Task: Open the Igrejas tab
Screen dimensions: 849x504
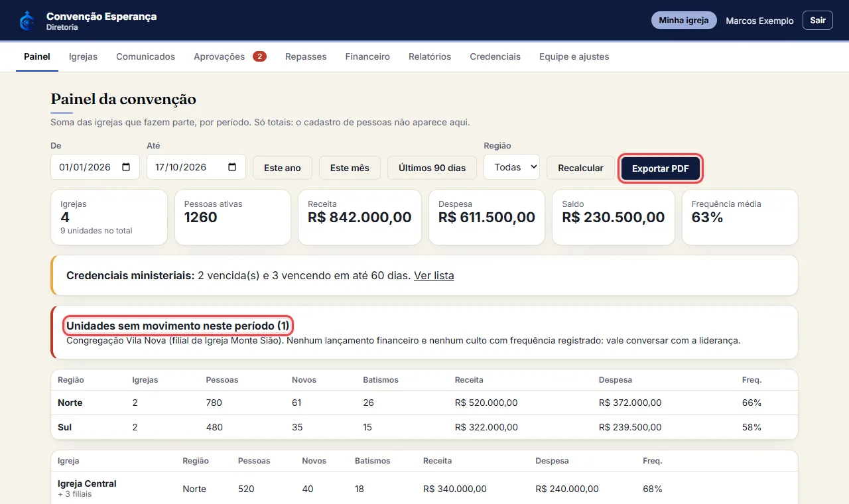Action: tap(83, 56)
